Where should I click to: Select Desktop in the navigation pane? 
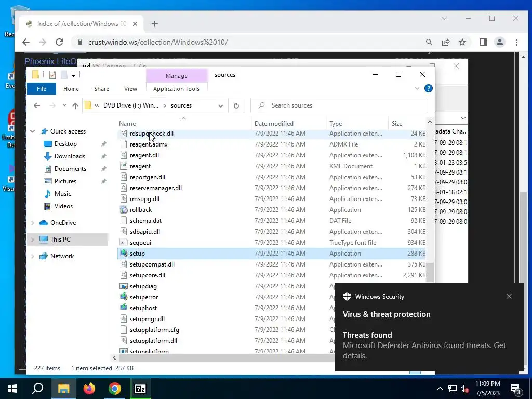pyautogui.click(x=65, y=144)
